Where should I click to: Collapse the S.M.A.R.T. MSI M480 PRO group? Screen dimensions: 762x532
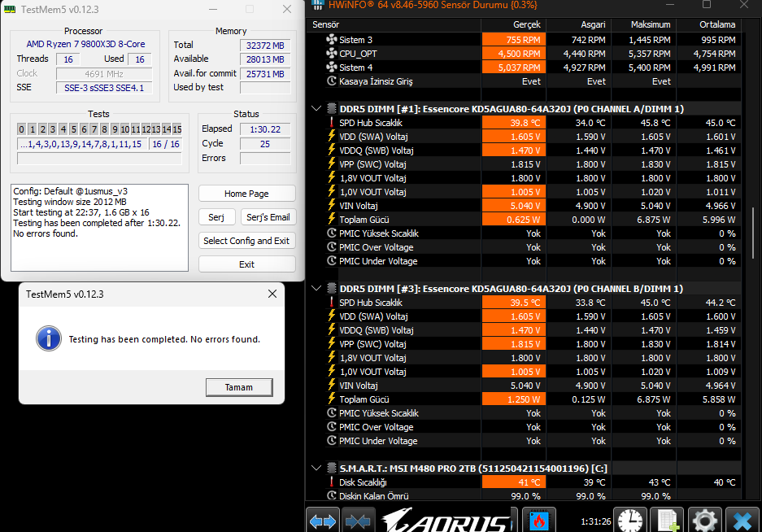pyautogui.click(x=316, y=468)
